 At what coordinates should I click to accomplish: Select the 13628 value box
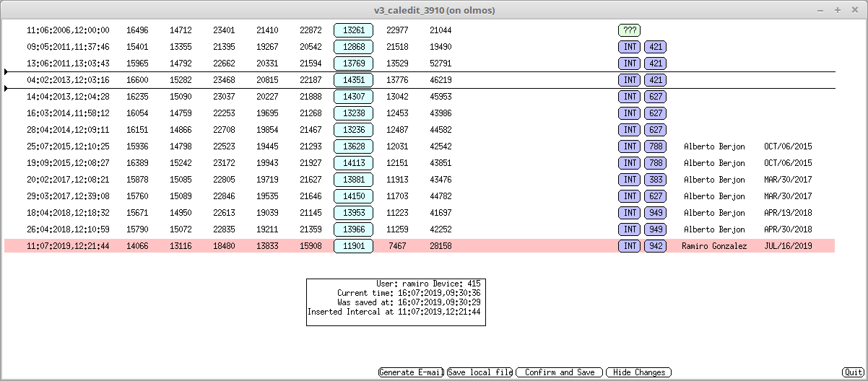tap(354, 146)
